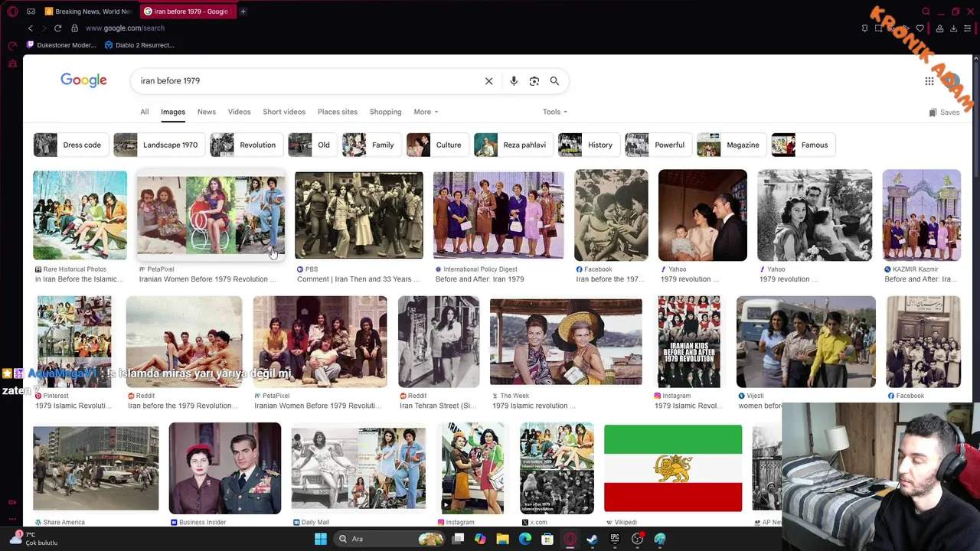Take a snapshot with the toolbar capture icon

(878, 28)
